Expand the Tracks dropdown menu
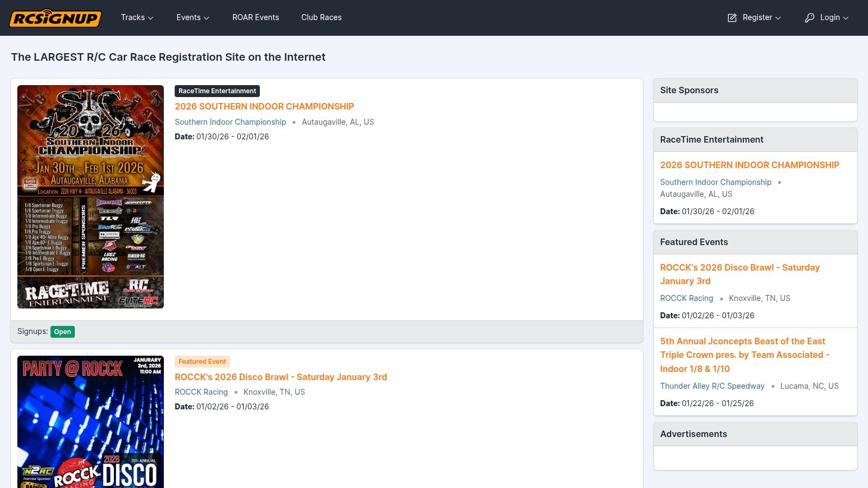The image size is (868, 488). (x=137, y=17)
